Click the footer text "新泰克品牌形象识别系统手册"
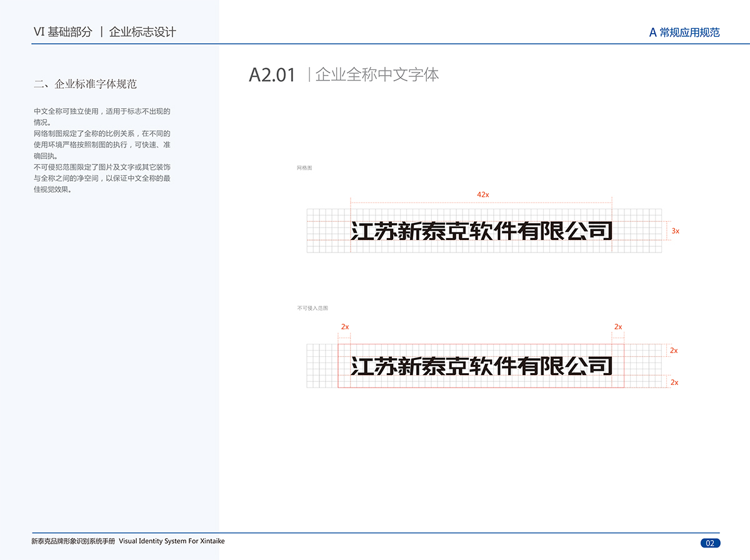Screen dimensions: 750x560 click(x=72, y=541)
